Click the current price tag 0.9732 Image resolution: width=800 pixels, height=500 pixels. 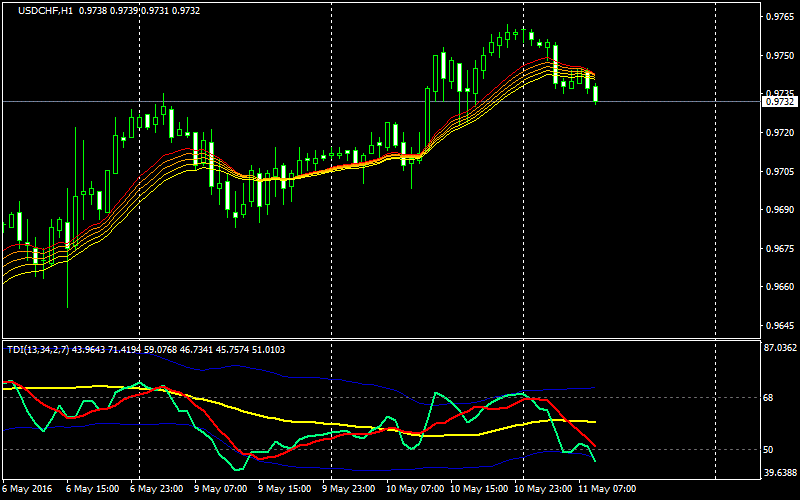pyautogui.click(x=778, y=101)
